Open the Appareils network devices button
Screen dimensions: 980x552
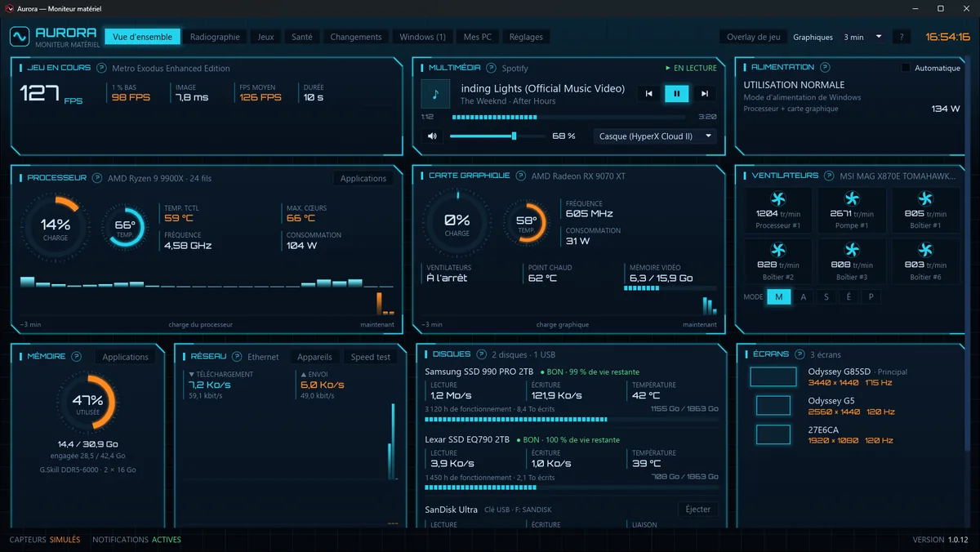[x=314, y=357]
